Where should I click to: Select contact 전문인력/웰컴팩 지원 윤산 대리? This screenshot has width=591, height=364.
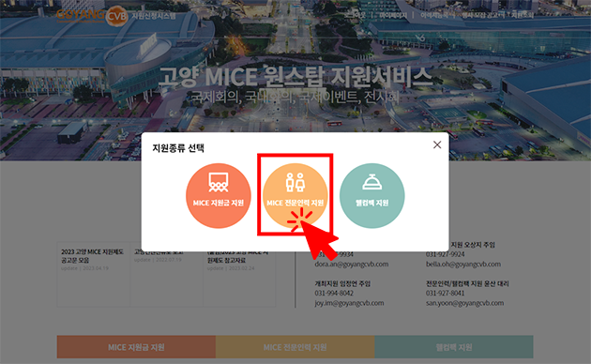click(x=467, y=283)
